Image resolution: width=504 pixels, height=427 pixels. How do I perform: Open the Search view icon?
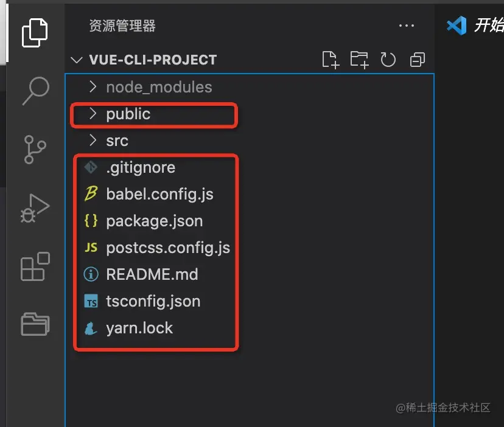tap(35, 91)
